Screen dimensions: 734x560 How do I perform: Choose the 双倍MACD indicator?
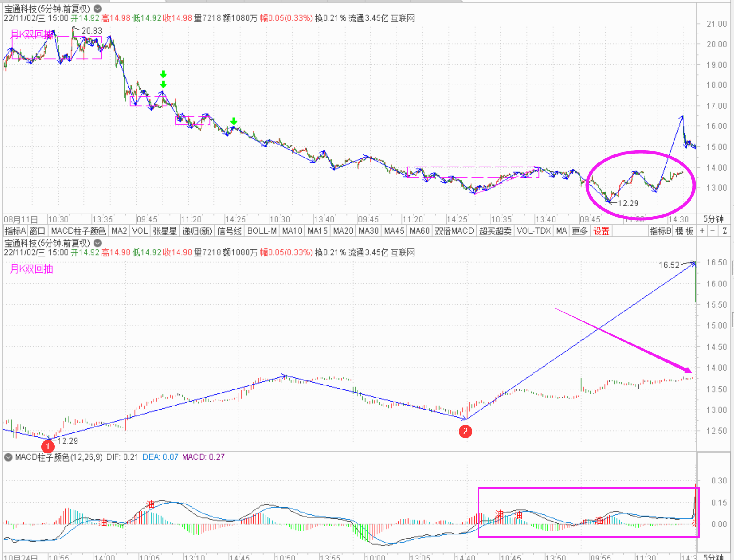coord(454,231)
